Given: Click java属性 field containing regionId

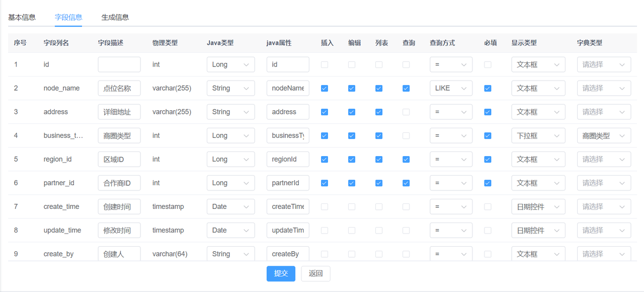Looking at the screenshot, I should [x=288, y=159].
